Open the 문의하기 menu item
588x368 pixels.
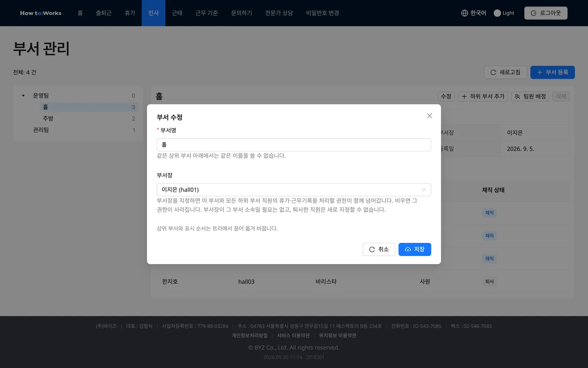pos(241,13)
